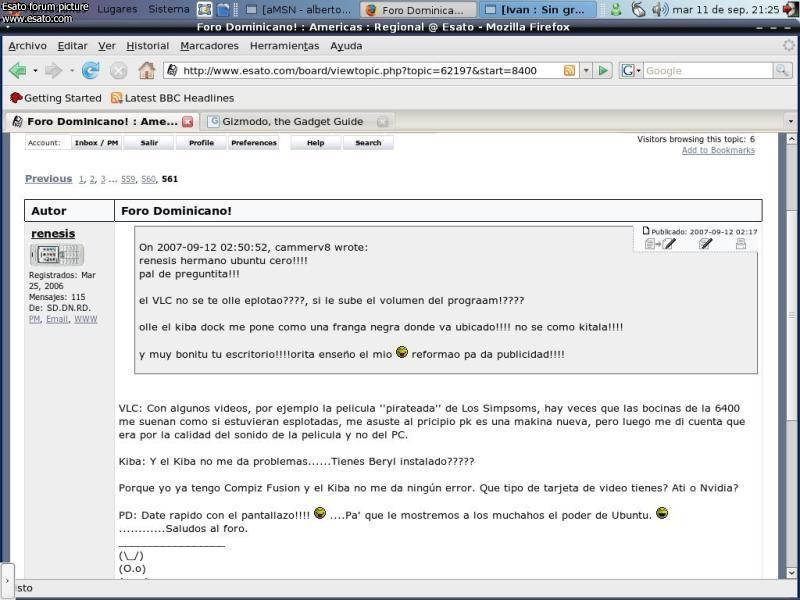Open the volume control in system tray
The width and height of the screenshot is (800, 600).
click(660, 9)
